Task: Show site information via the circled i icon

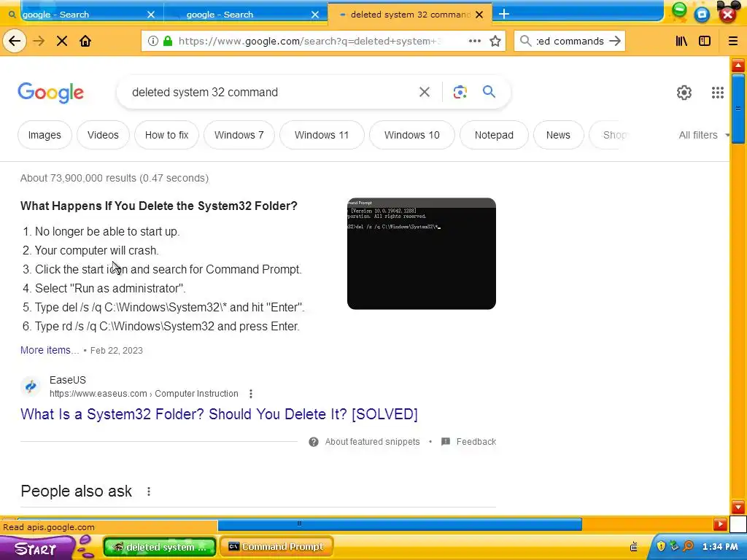Action: point(153,41)
